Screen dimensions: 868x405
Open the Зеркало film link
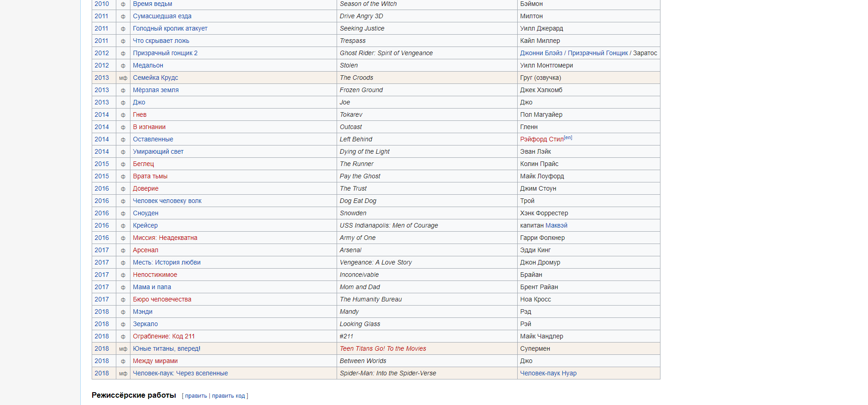point(145,324)
